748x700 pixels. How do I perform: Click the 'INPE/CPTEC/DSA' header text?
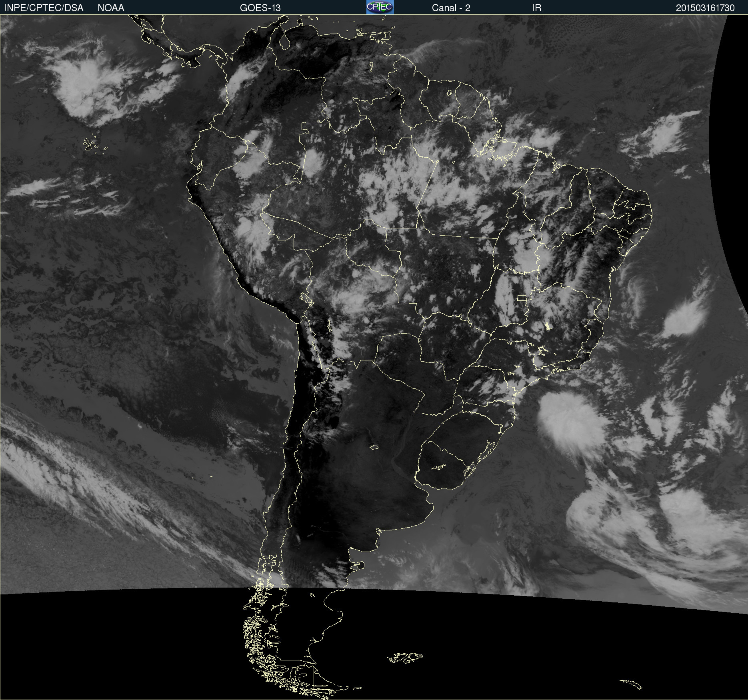click(44, 8)
